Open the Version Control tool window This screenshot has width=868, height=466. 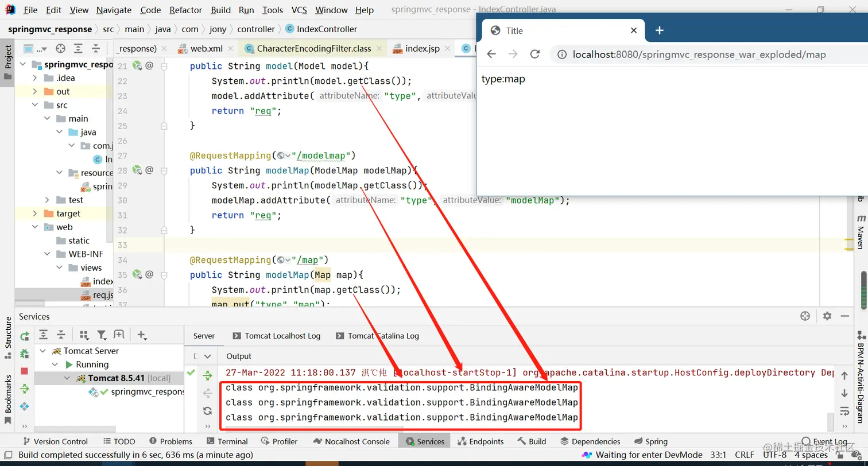click(55, 441)
